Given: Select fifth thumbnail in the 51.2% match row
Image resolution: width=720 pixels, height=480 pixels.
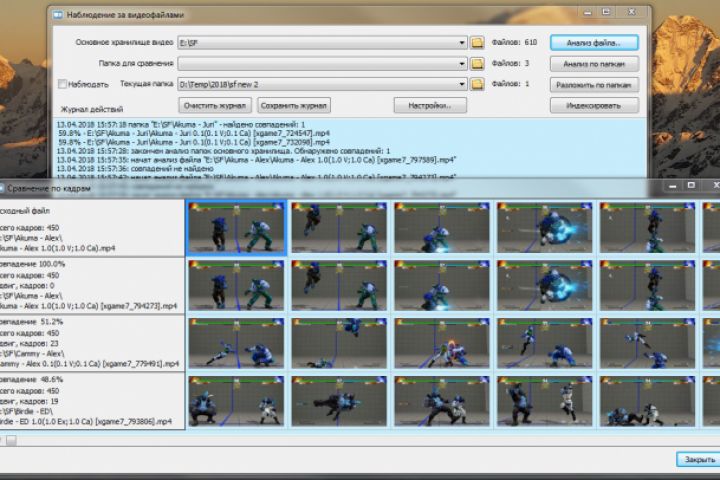Looking at the screenshot, I should (x=647, y=343).
